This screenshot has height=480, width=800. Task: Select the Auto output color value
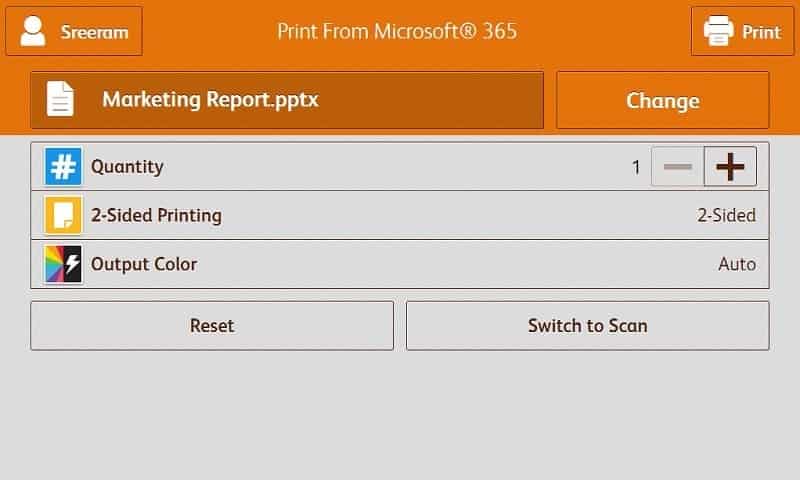tap(737, 264)
